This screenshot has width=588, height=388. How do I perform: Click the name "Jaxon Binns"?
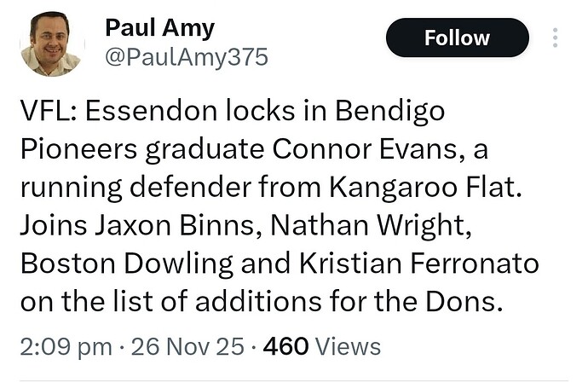click(x=174, y=226)
